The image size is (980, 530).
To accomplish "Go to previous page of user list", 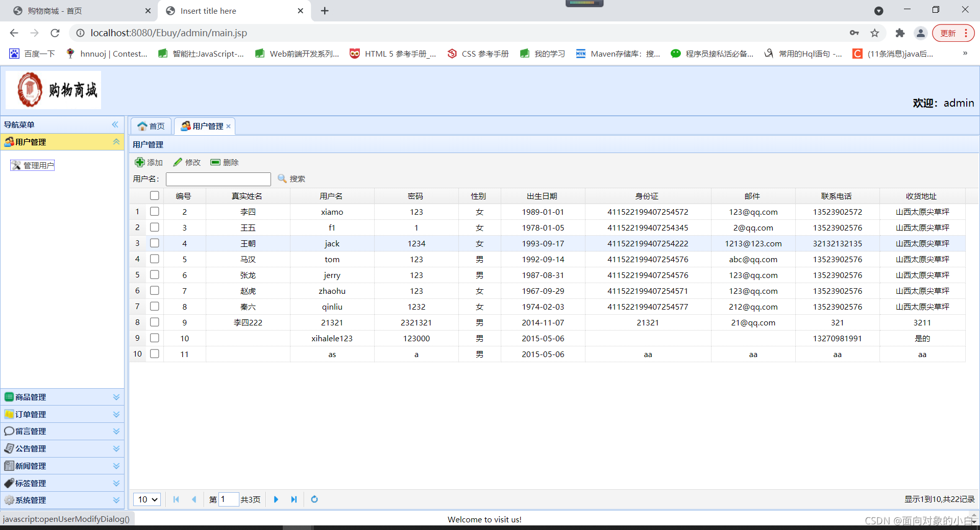I will pyautogui.click(x=194, y=499).
